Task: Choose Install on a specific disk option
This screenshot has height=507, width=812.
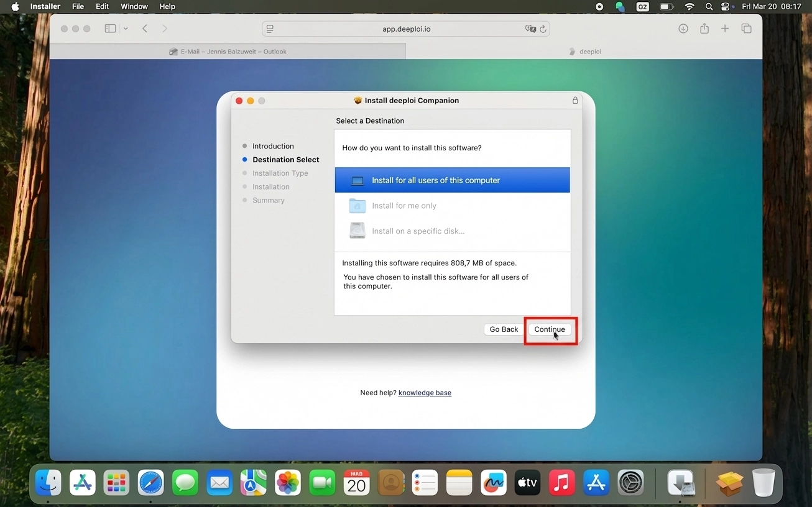Action: tap(452, 231)
